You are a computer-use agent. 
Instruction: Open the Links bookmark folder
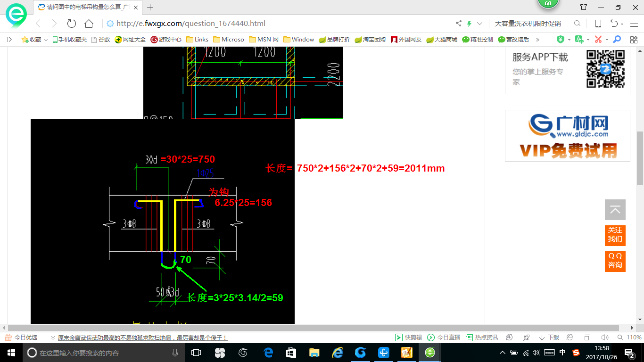pyautogui.click(x=198, y=40)
